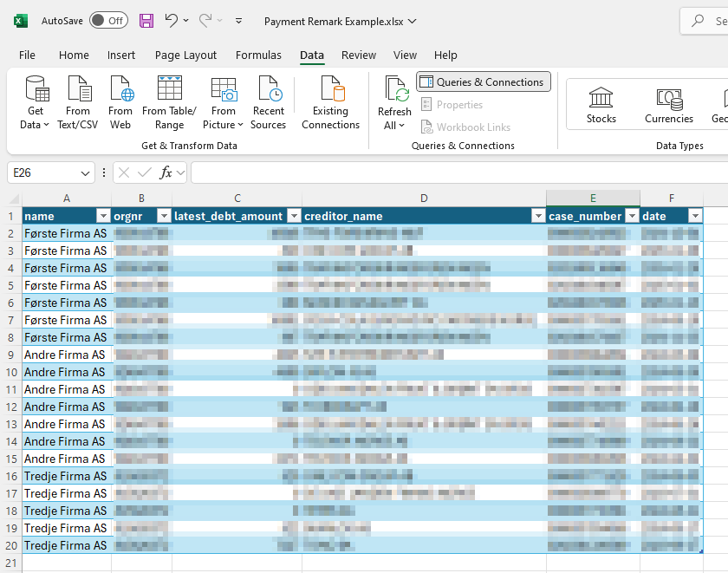
Task: Open the creditor_name filter dropdown
Action: [538, 216]
